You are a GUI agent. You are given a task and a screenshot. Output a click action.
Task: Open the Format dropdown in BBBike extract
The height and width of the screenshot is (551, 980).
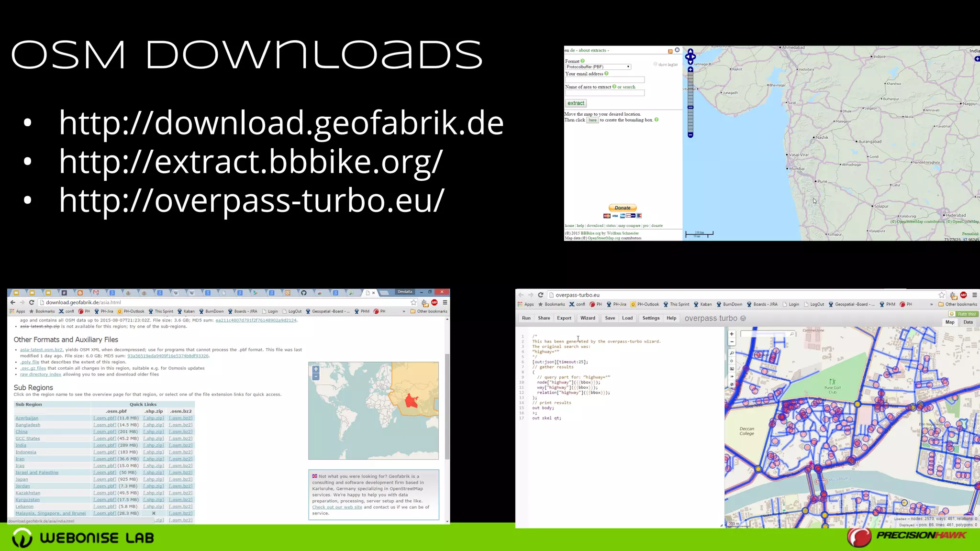click(x=598, y=67)
